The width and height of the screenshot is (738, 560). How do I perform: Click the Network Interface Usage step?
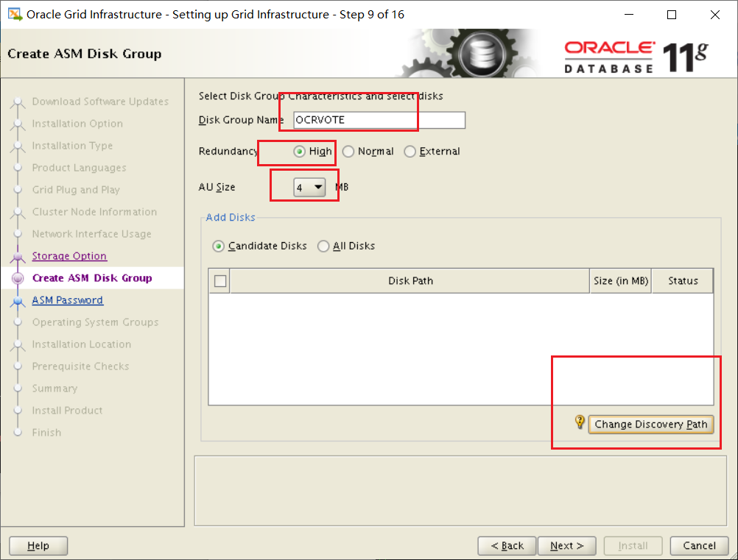[92, 234]
